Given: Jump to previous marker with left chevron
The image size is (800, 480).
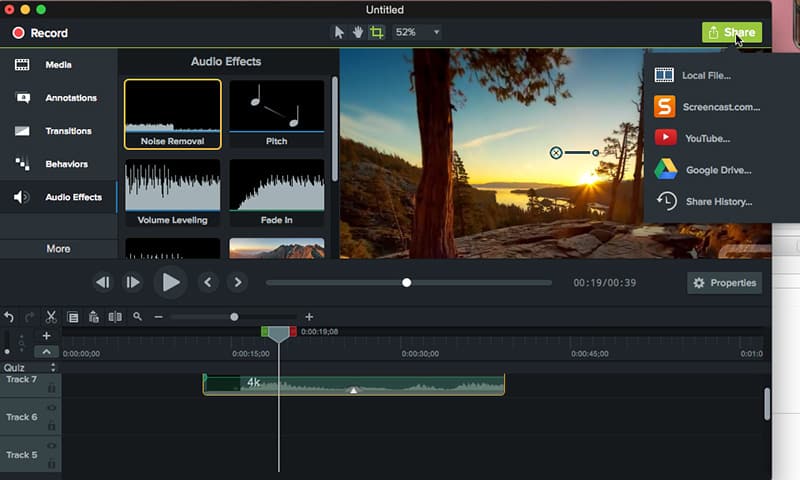Looking at the screenshot, I should [x=208, y=282].
